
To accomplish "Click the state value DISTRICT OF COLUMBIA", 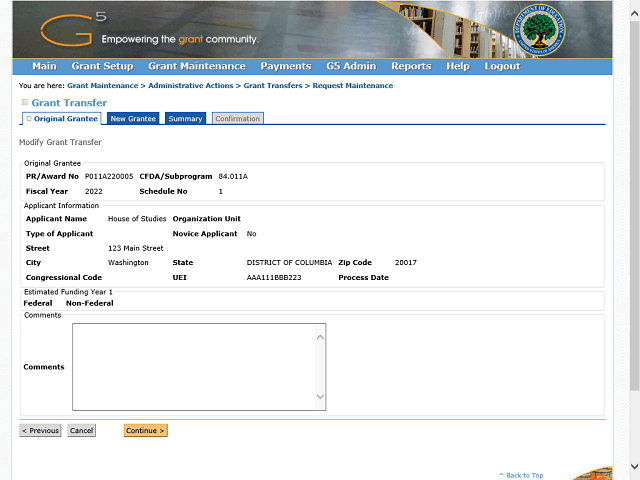I will tap(289, 262).
